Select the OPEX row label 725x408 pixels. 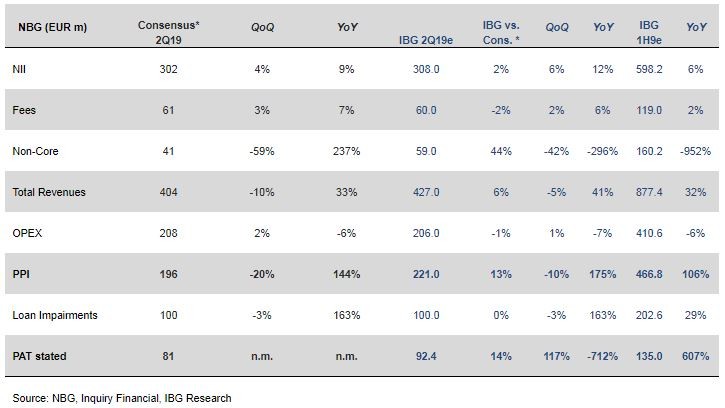click(26, 232)
